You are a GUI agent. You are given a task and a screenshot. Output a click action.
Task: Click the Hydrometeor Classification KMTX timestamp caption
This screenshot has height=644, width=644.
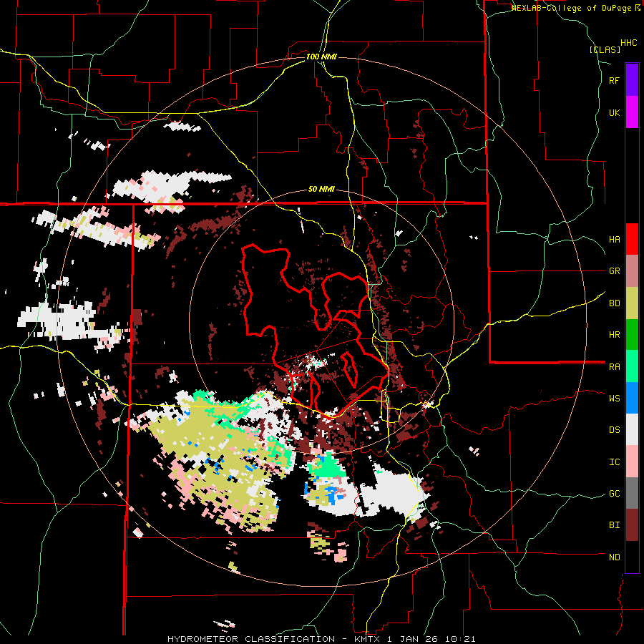pos(321,639)
